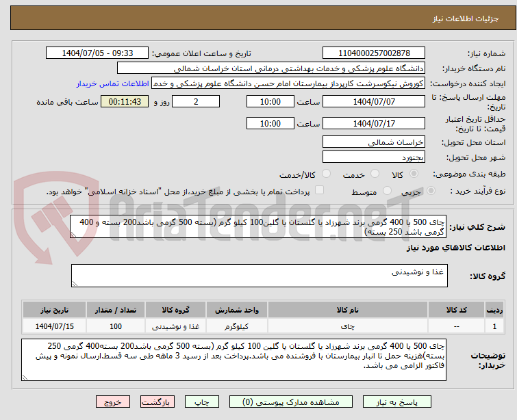Select the چای row in goods table

pos(263,326)
